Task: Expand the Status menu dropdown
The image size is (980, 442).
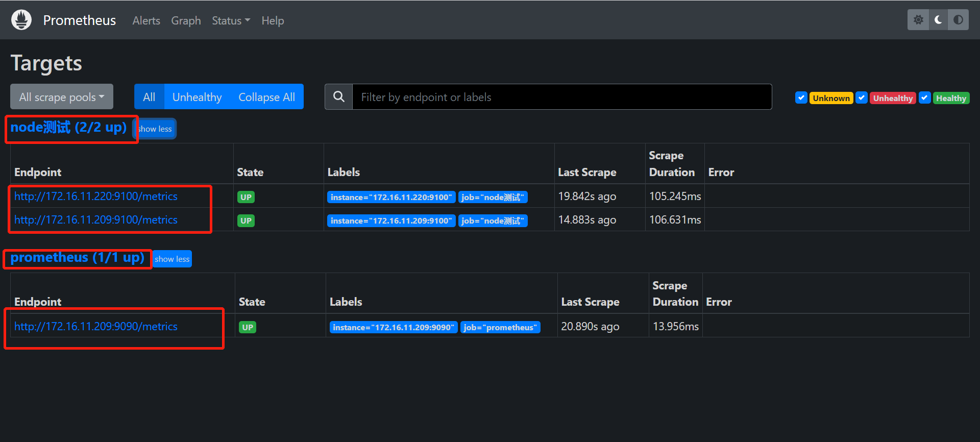Action: pos(231,20)
